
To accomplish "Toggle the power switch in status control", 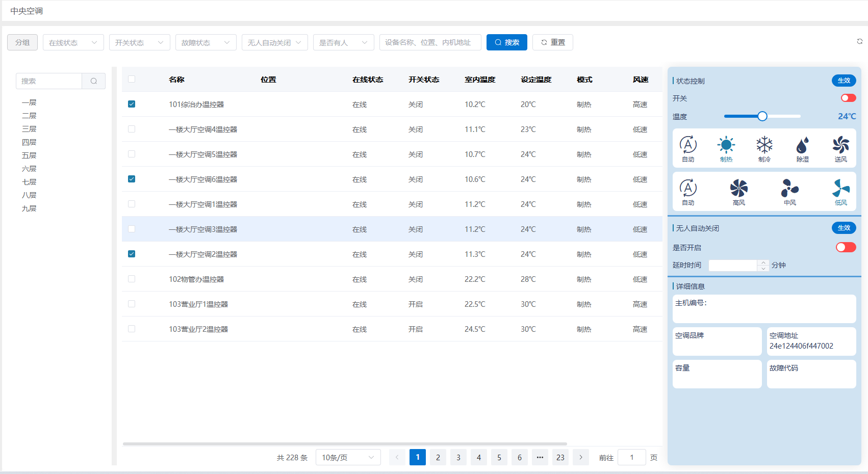I will tap(848, 98).
